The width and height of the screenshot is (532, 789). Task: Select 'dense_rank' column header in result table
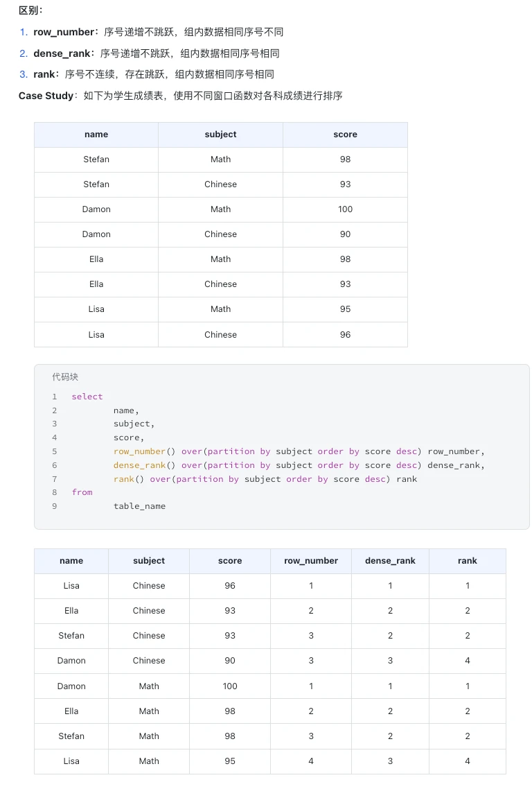click(x=390, y=561)
